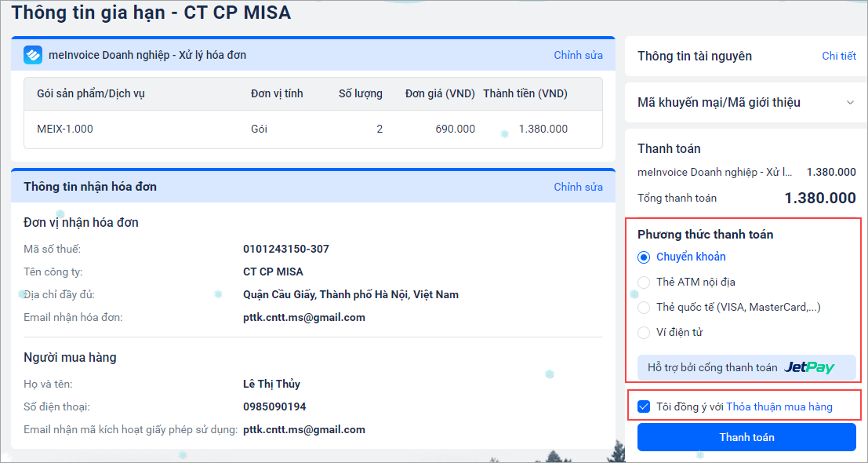Click the Thanh toán button
This screenshot has width=868, height=463.
[x=746, y=437]
